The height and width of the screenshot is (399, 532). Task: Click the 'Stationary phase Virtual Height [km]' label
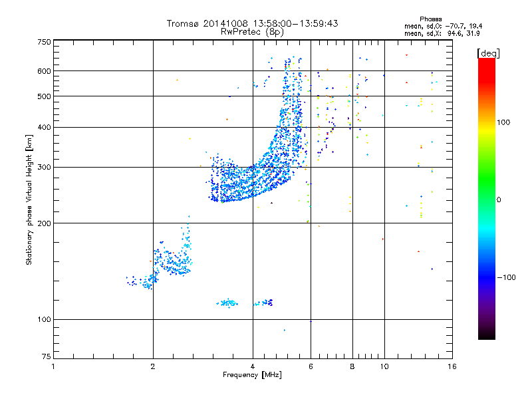(x=29, y=199)
